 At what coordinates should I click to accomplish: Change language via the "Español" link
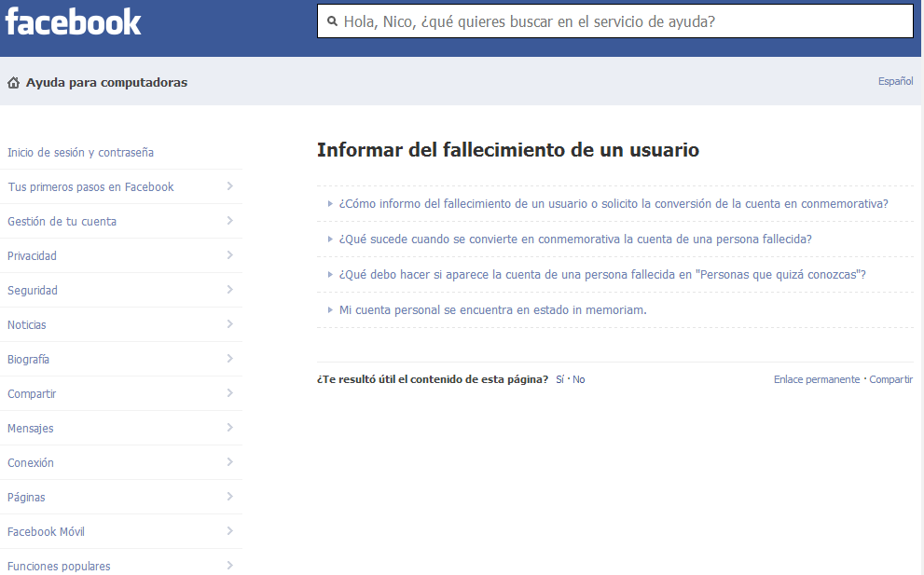pyautogui.click(x=895, y=81)
